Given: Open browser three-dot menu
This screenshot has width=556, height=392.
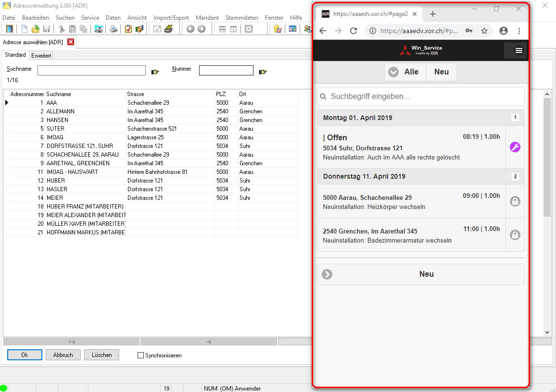Looking at the screenshot, I should coord(519,31).
